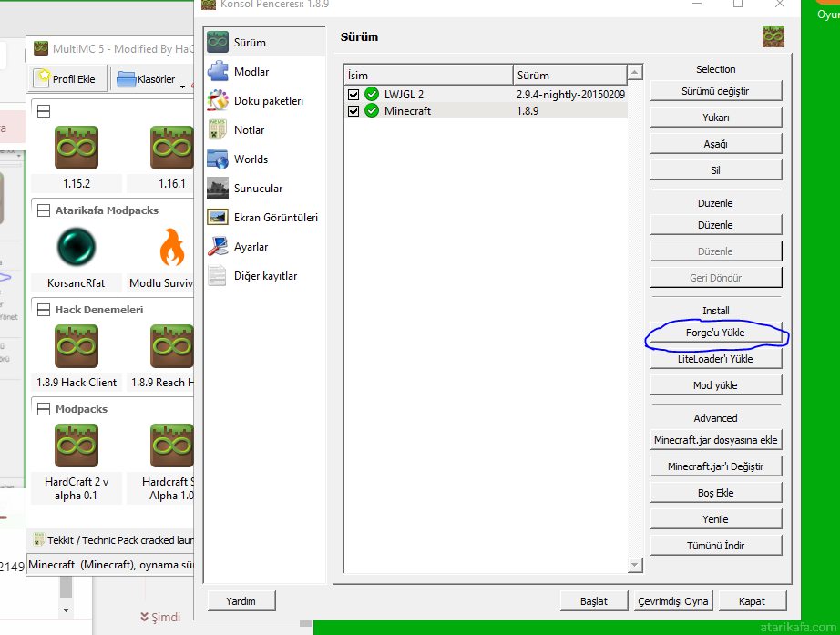Click the Mod yükle button
This screenshot has width=840, height=635.
(x=716, y=385)
